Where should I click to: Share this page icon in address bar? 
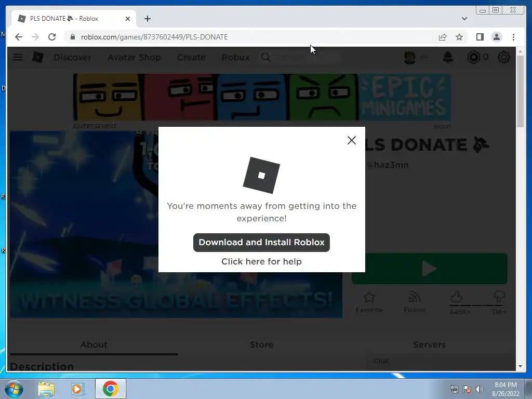(443, 37)
